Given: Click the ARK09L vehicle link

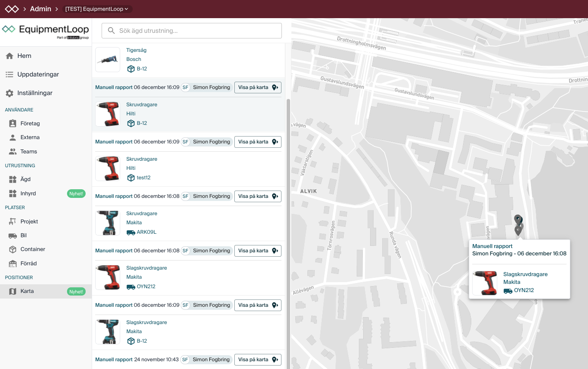Looking at the screenshot, I should coord(147,232).
